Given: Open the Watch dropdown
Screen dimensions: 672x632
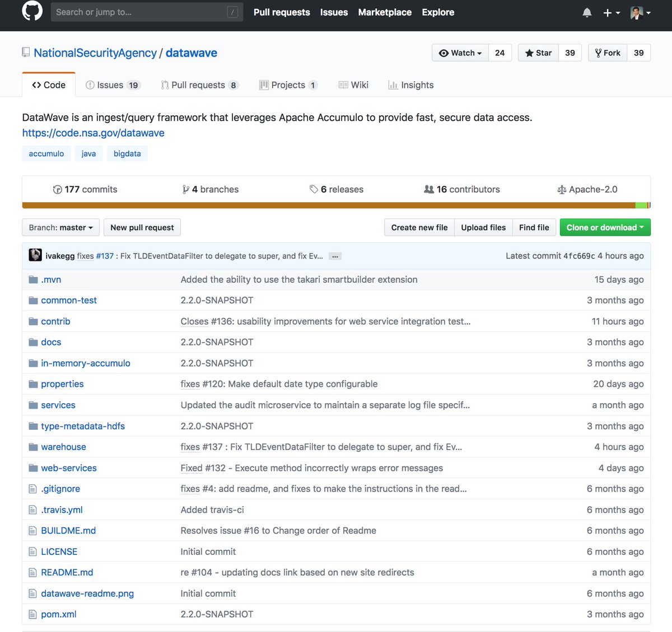Looking at the screenshot, I should point(460,53).
